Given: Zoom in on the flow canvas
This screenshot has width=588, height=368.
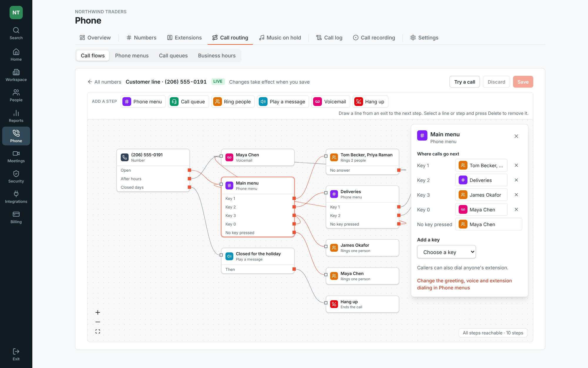Looking at the screenshot, I should (98, 312).
